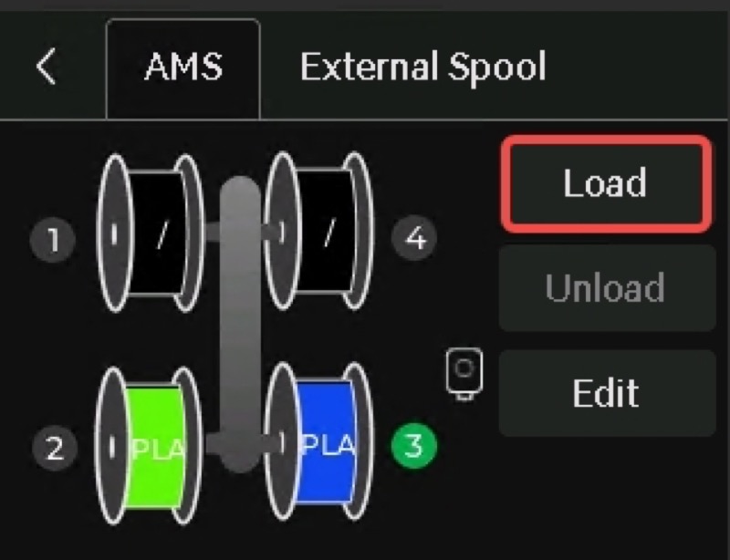Click slot number 4 badge

pos(414,238)
